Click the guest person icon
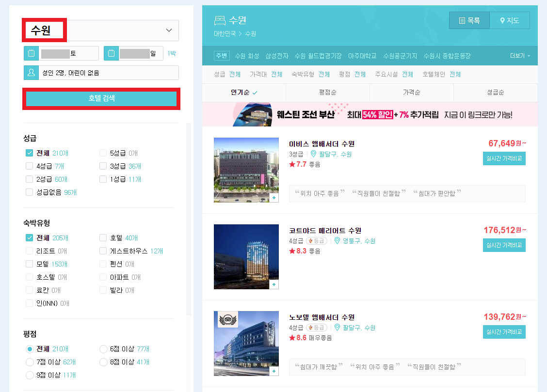This screenshot has height=392, width=547. point(31,73)
